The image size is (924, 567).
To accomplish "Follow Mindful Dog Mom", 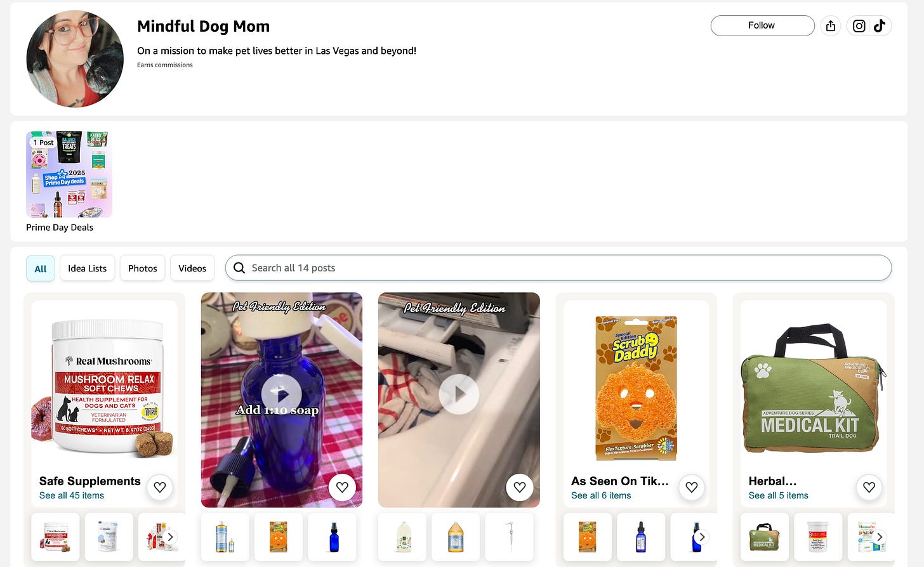I will pyautogui.click(x=762, y=25).
